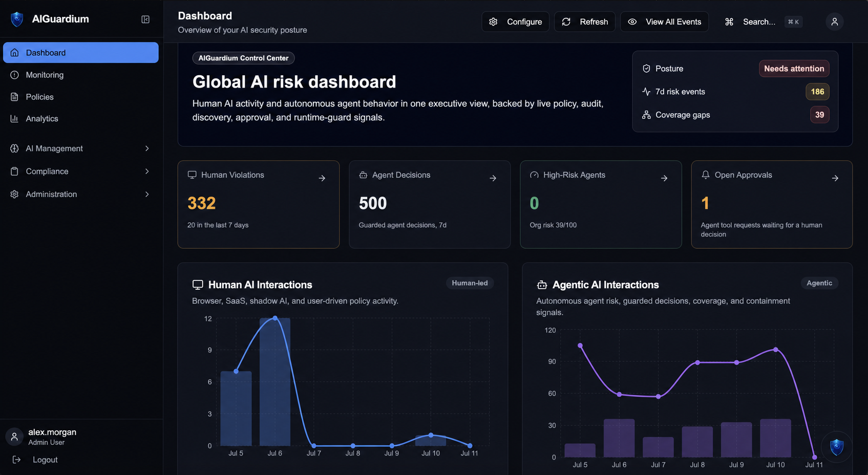Viewport: 868px width, 475px height.
Task: Click the Global AI risk dashboard heading
Action: [294, 82]
